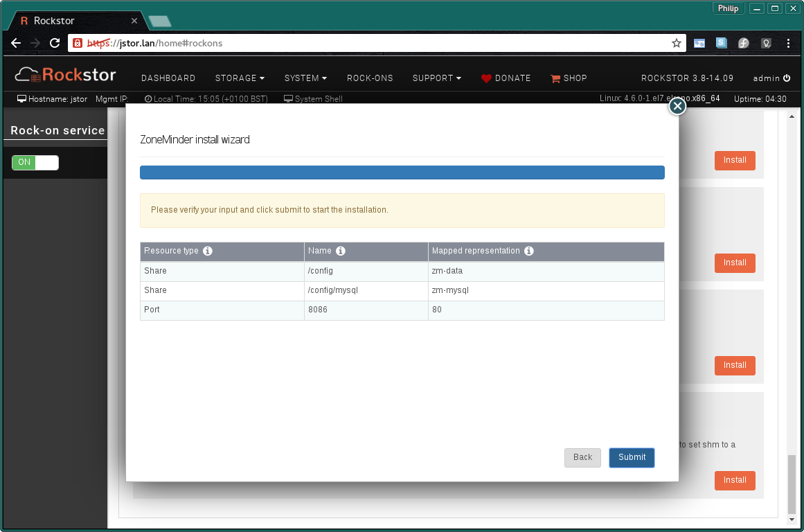Click the 8086 port value

tap(318, 310)
